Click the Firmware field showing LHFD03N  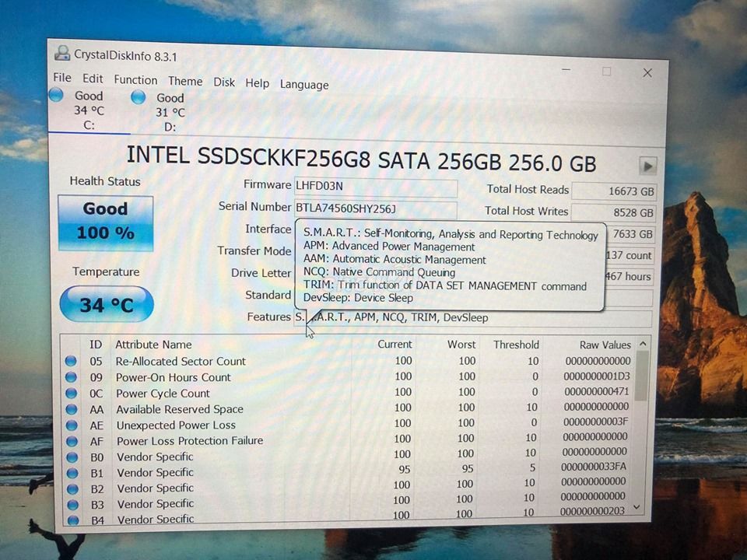(x=376, y=187)
